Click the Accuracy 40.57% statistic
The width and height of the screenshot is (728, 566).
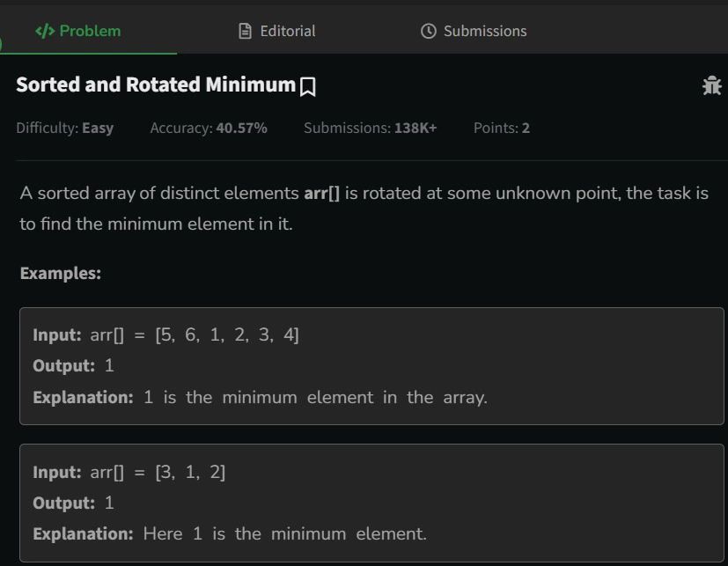209,128
